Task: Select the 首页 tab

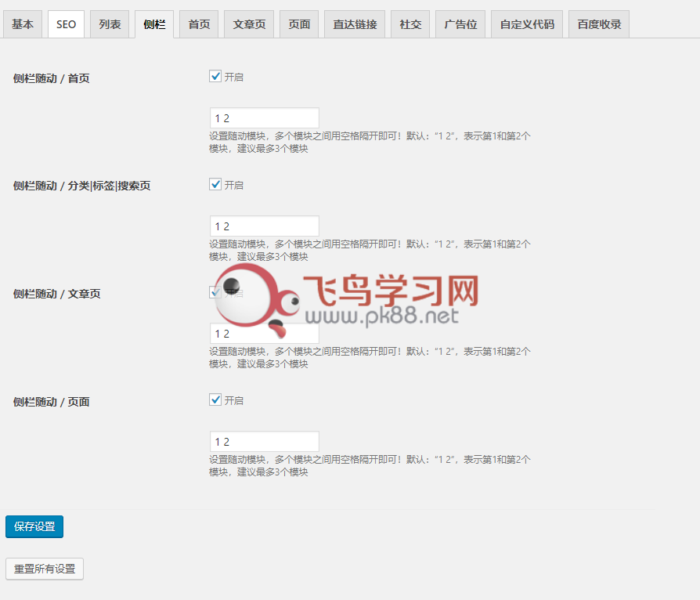Action: tap(199, 24)
